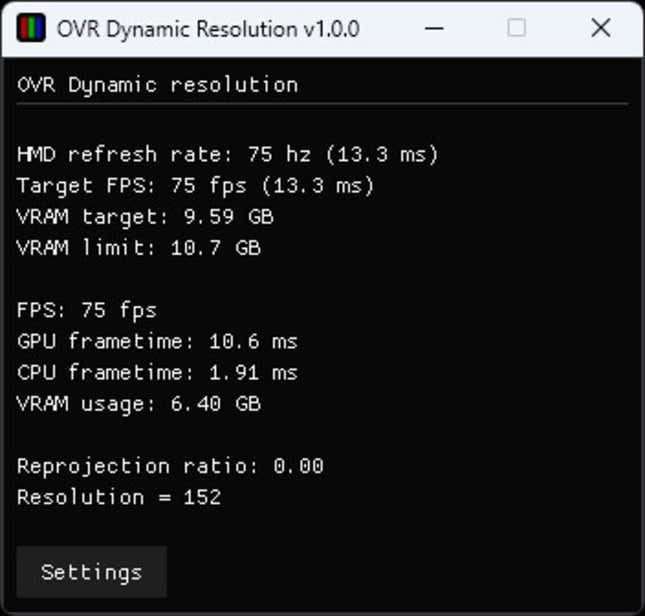645x616 pixels.
Task: Click the 13.3 ms value beside Target FPS
Action: (318, 186)
